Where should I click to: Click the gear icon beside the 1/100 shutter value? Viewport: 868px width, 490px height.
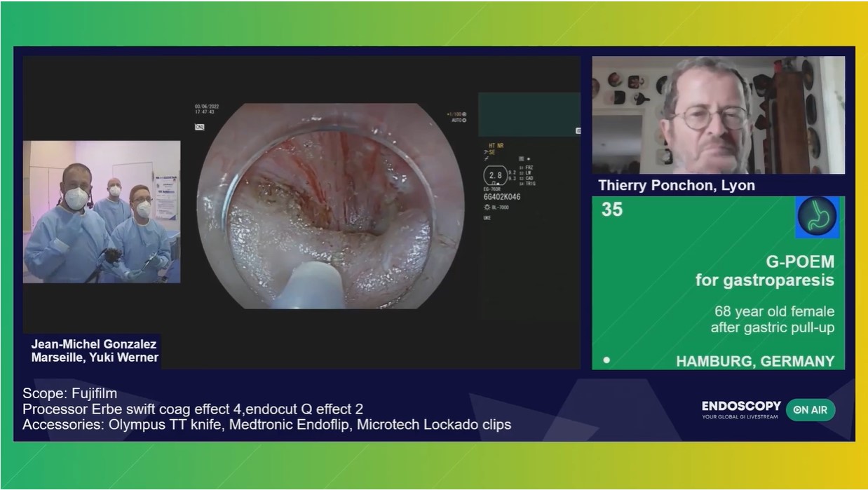[x=463, y=114]
